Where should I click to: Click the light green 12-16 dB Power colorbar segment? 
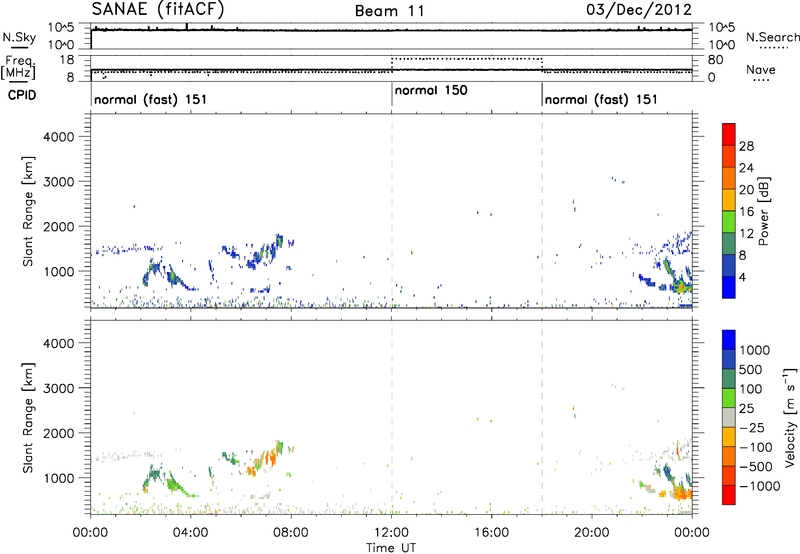tap(729, 222)
